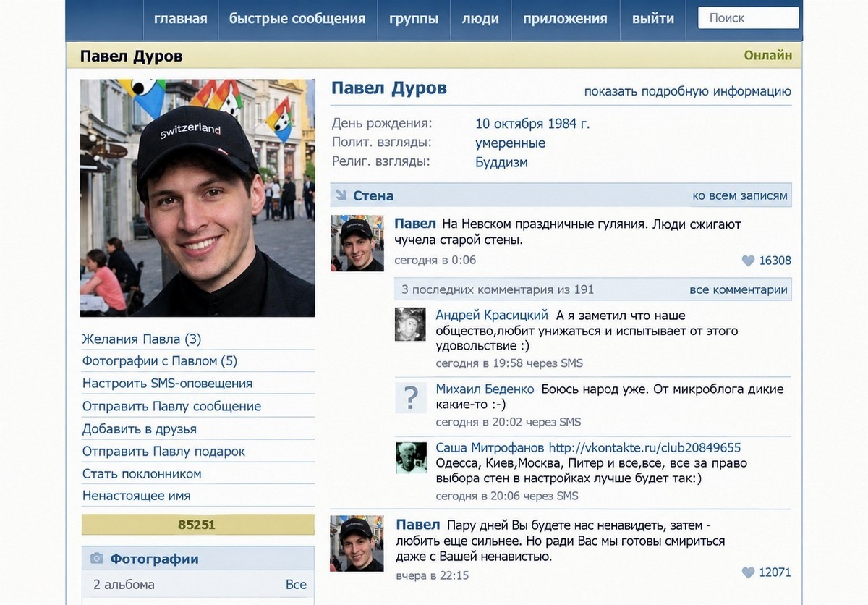Click author name Павел on the Невском post
868x605 pixels.
tap(415, 224)
